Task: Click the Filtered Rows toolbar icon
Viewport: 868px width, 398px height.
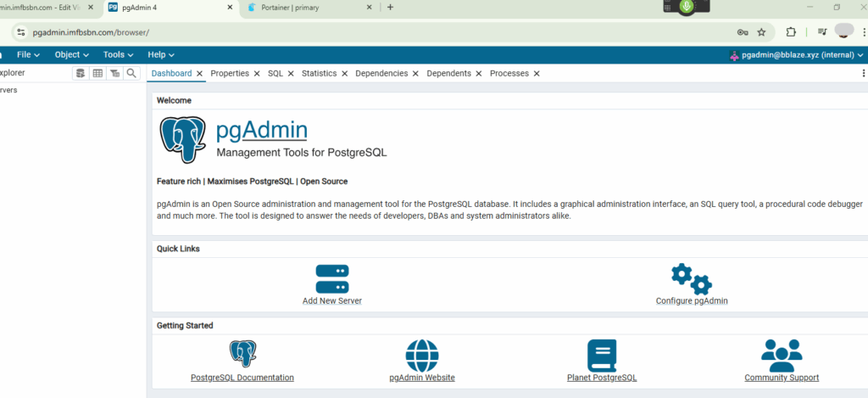Action: [x=114, y=74]
